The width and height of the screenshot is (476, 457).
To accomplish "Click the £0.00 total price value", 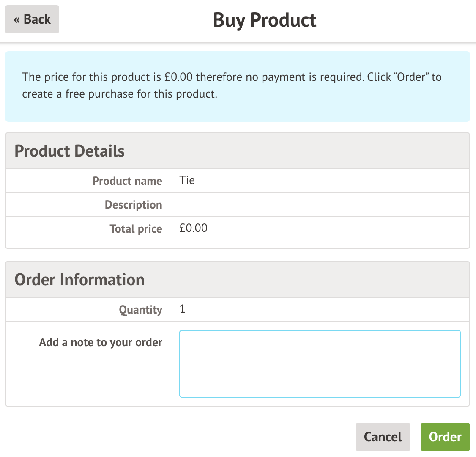I will pyautogui.click(x=193, y=228).
